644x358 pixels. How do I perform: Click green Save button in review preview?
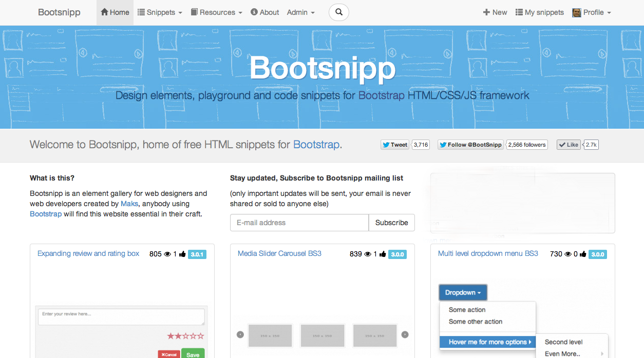coord(193,353)
